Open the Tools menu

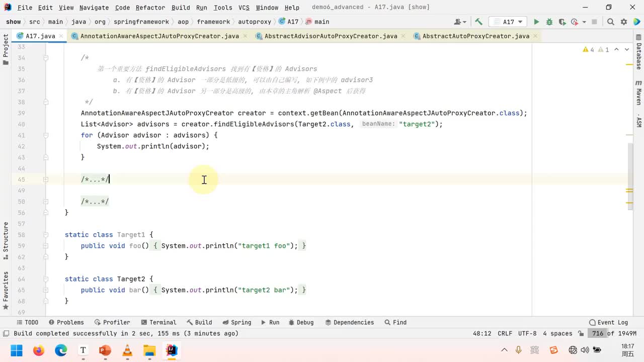click(223, 8)
